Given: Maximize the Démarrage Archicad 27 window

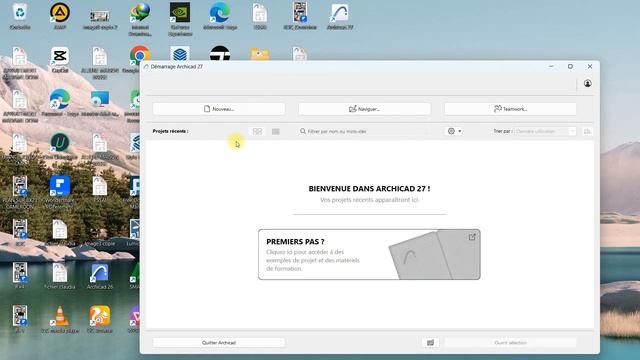Looking at the screenshot, I should click(x=570, y=67).
